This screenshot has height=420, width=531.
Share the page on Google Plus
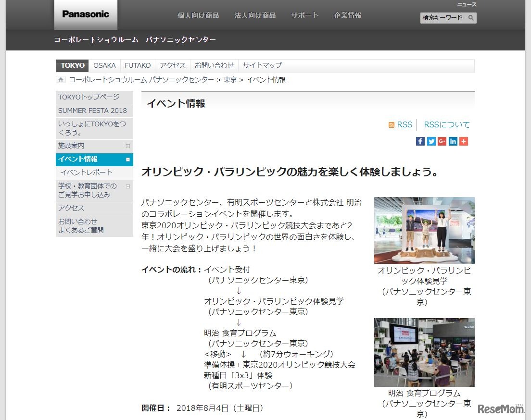coord(442,141)
